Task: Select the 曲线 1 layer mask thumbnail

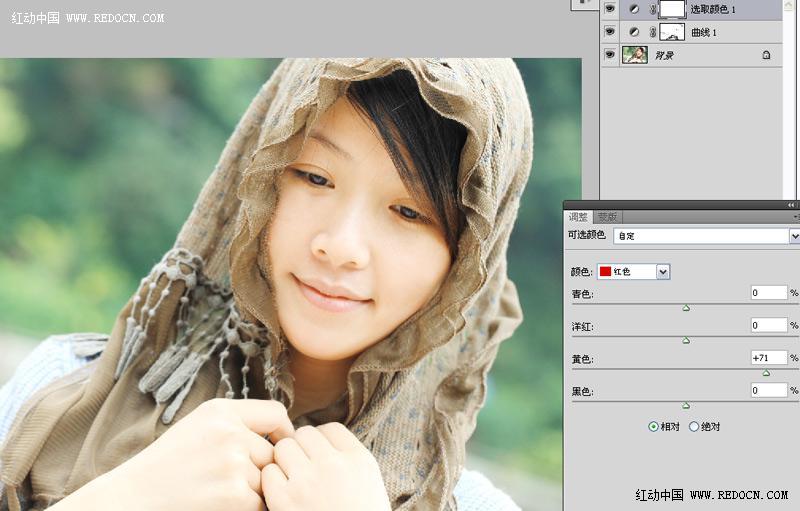Action: [672, 32]
